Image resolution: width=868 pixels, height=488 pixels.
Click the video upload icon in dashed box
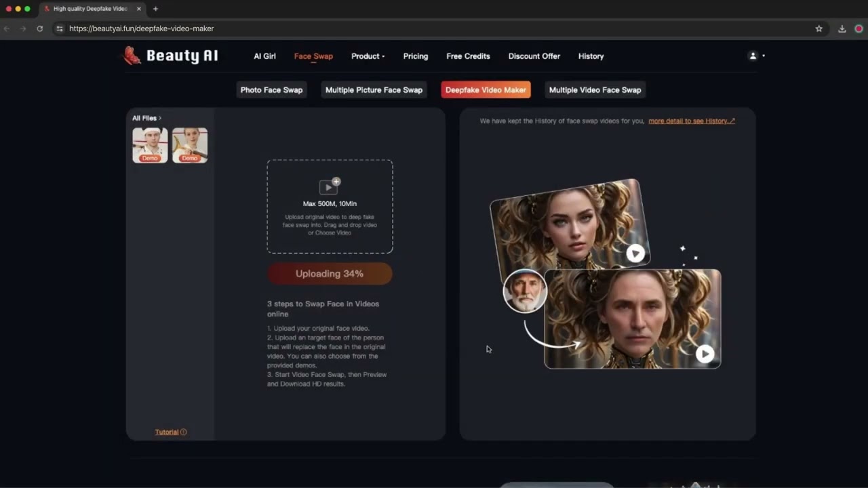(x=330, y=186)
